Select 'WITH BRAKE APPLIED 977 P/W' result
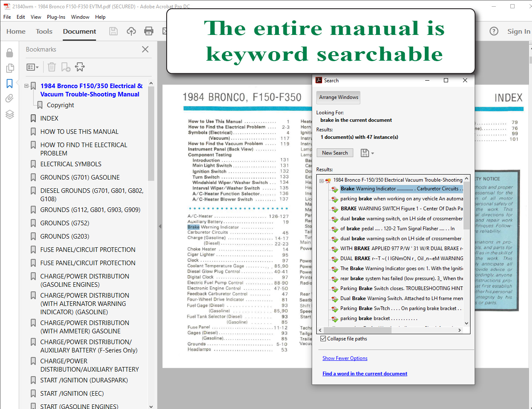 tap(401, 249)
